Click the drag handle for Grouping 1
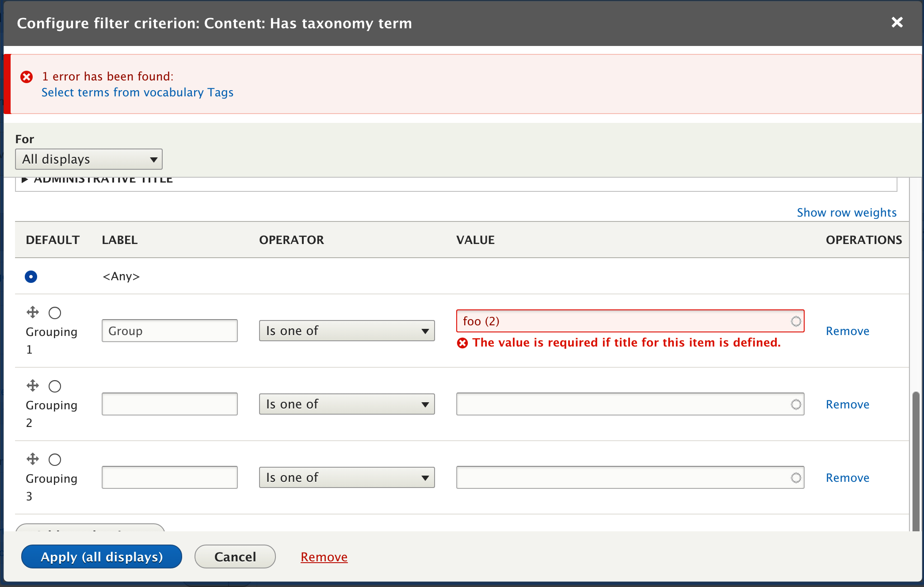 pyautogui.click(x=32, y=312)
